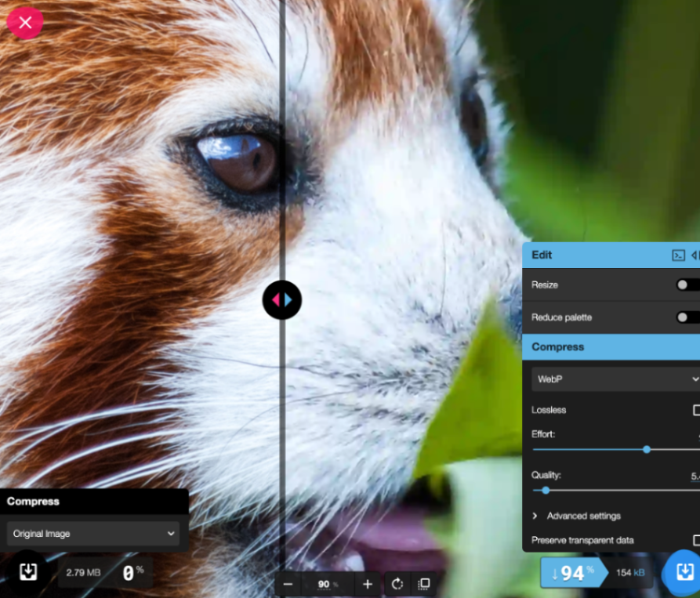Click the Effort label
This screenshot has height=598, width=700.
click(543, 434)
